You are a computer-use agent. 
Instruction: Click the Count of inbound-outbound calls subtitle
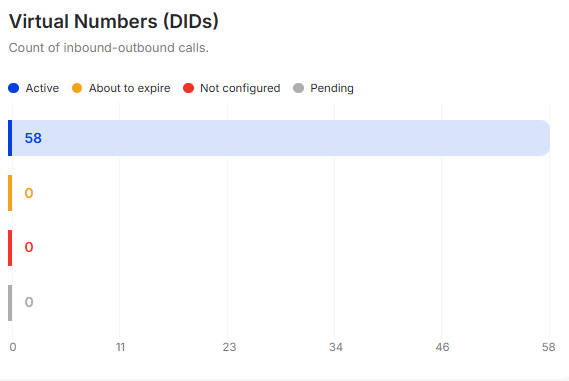(109, 48)
